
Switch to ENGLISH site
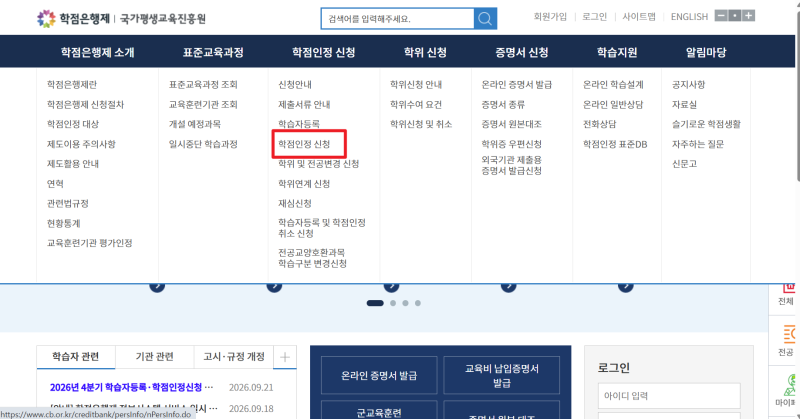689,17
